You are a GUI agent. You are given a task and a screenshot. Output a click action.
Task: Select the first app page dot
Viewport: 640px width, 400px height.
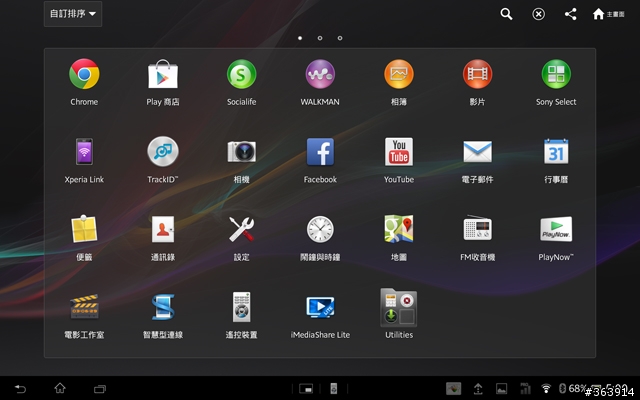click(300, 38)
